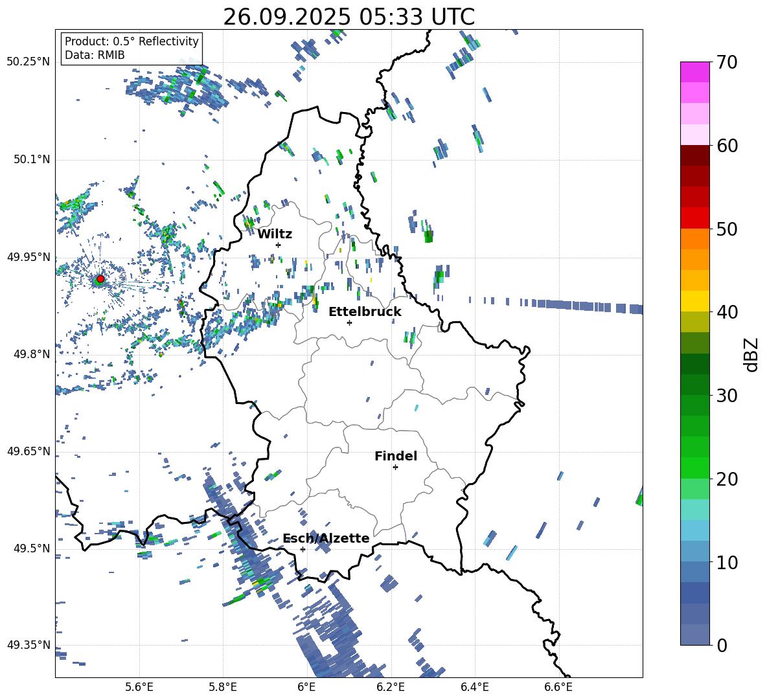The width and height of the screenshot is (767, 700).
Task: Click the 49.5°N latitude label
Action: pos(31,548)
